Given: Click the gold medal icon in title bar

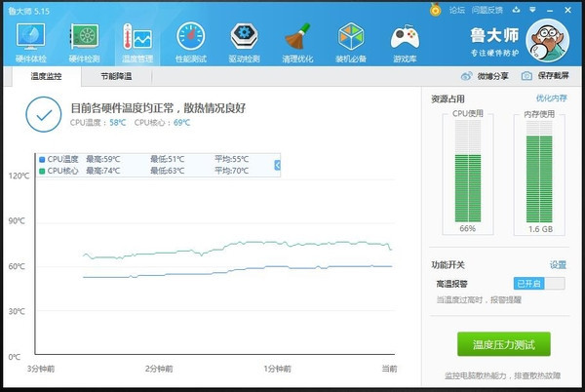Looking at the screenshot, I should pyautogui.click(x=435, y=10).
